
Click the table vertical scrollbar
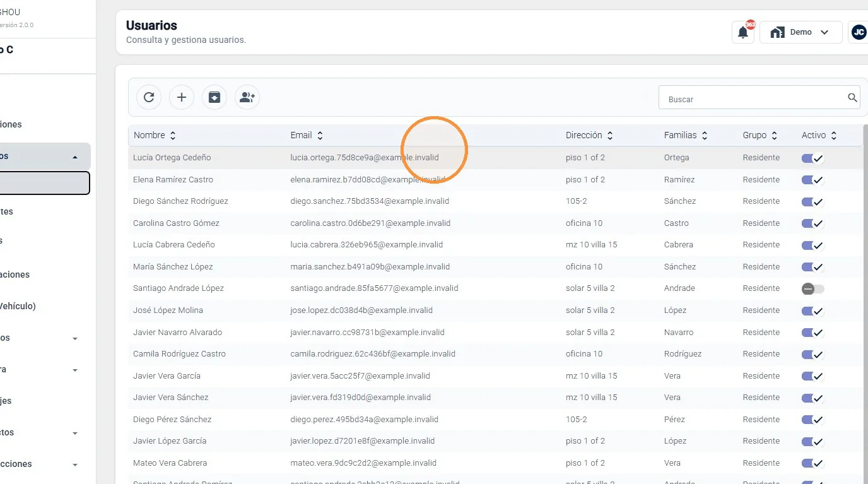(x=865, y=303)
